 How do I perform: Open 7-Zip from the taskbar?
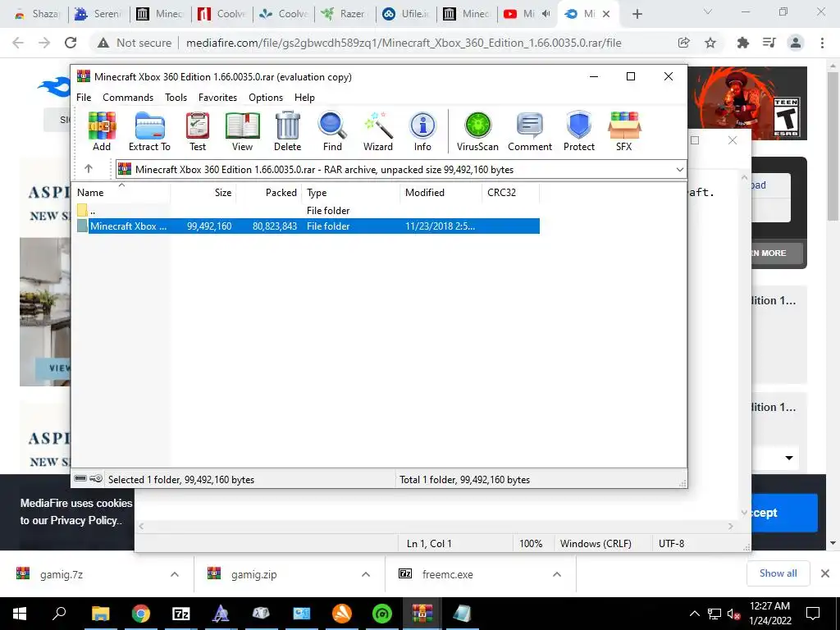[181, 614]
